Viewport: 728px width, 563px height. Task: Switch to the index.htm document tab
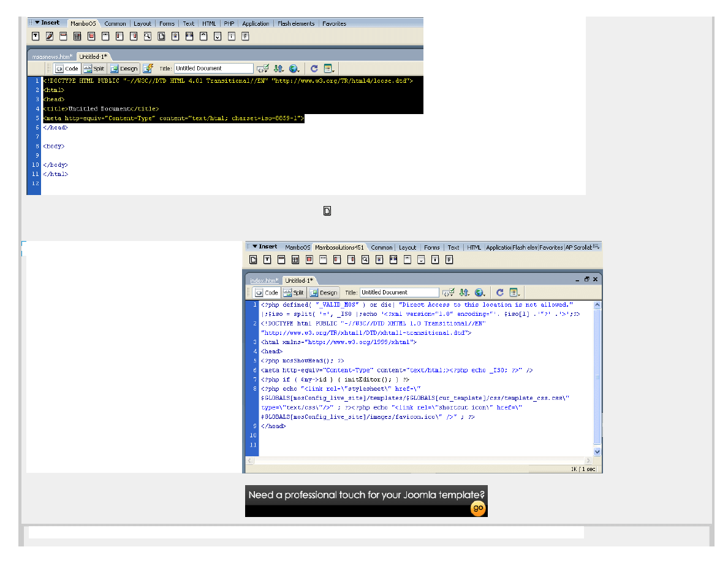(264, 280)
